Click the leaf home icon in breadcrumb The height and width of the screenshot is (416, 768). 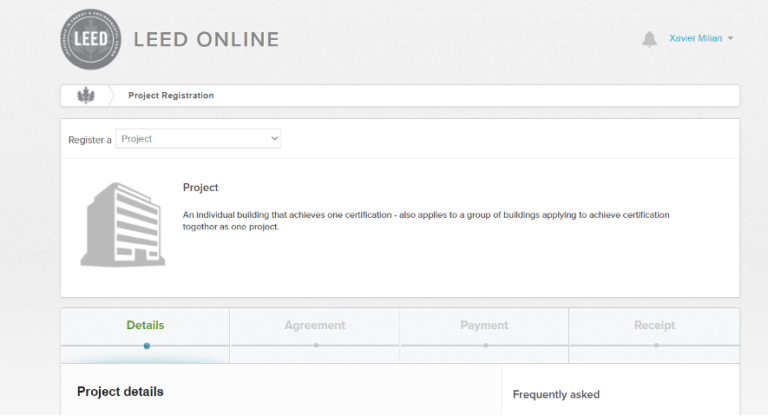click(85, 96)
